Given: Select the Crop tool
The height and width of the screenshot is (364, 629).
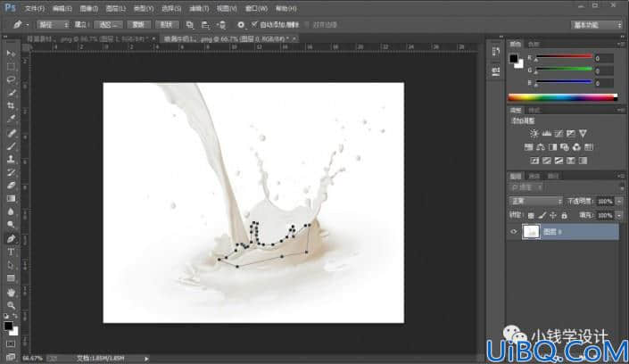Looking at the screenshot, I should coord(11,105).
